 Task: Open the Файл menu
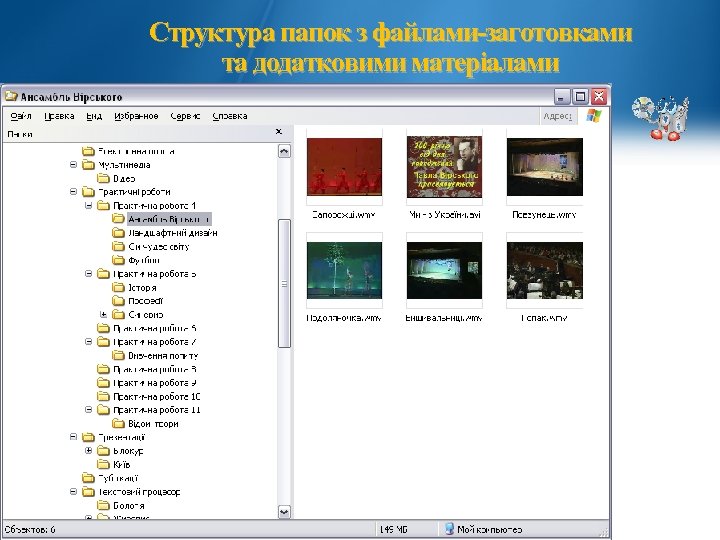[x=21, y=116]
